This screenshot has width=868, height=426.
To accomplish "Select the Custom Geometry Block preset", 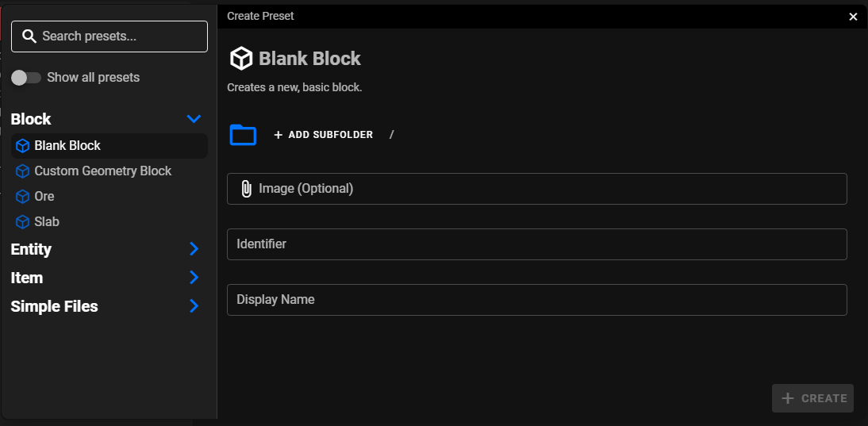I will [103, 171].
